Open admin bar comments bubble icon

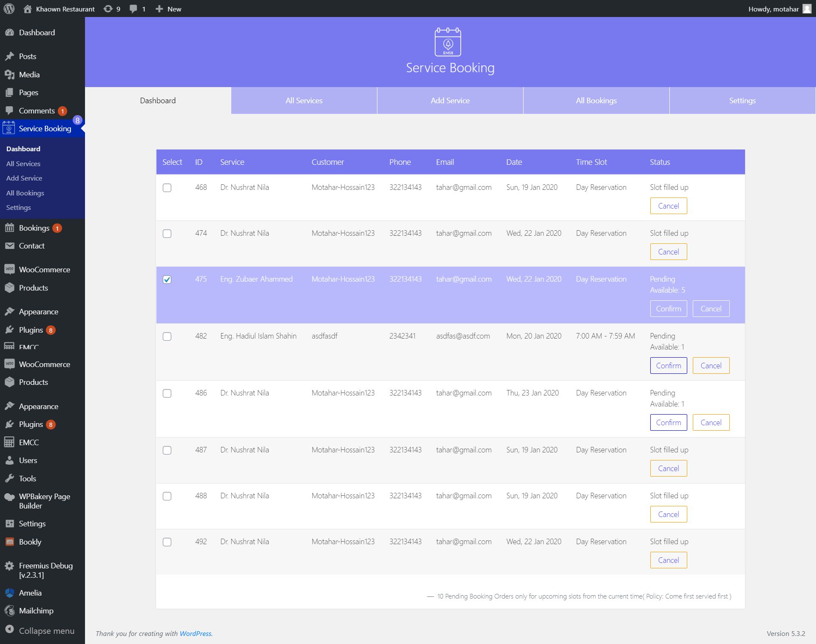pyautogui.click(x=133, y=9)
